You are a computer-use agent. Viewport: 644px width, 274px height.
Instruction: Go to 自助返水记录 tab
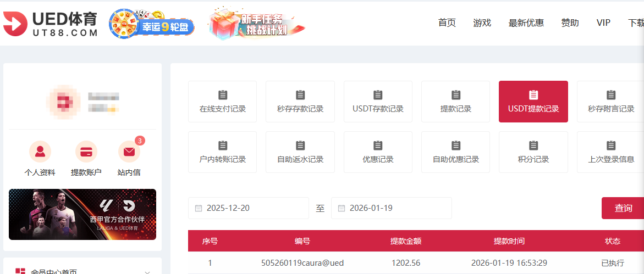coord(300,152)
